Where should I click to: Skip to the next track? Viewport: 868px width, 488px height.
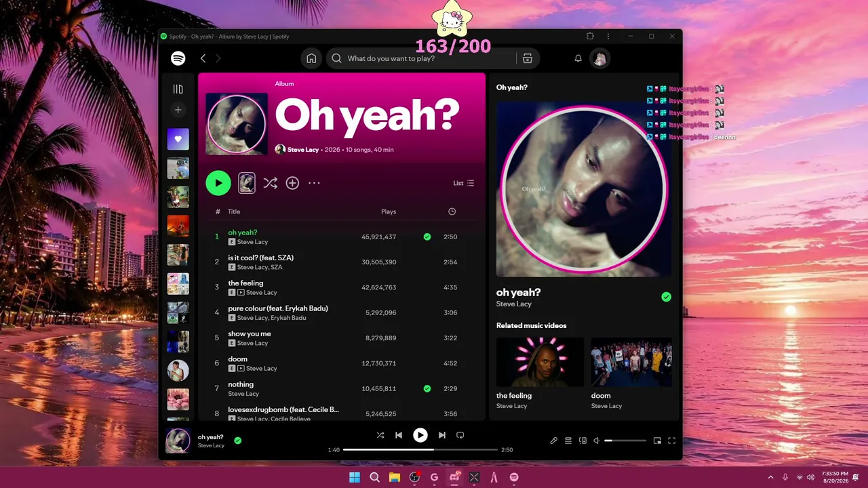[442, 435]
